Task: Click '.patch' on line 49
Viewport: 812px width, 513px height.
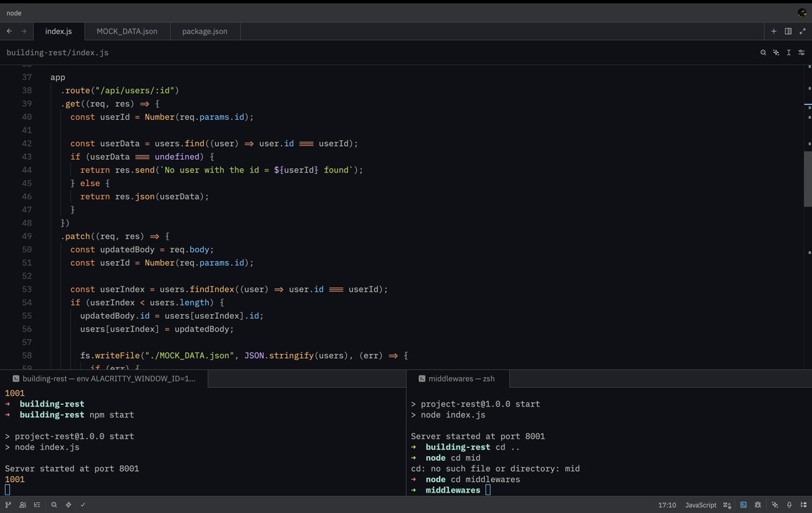Action: 75,237
